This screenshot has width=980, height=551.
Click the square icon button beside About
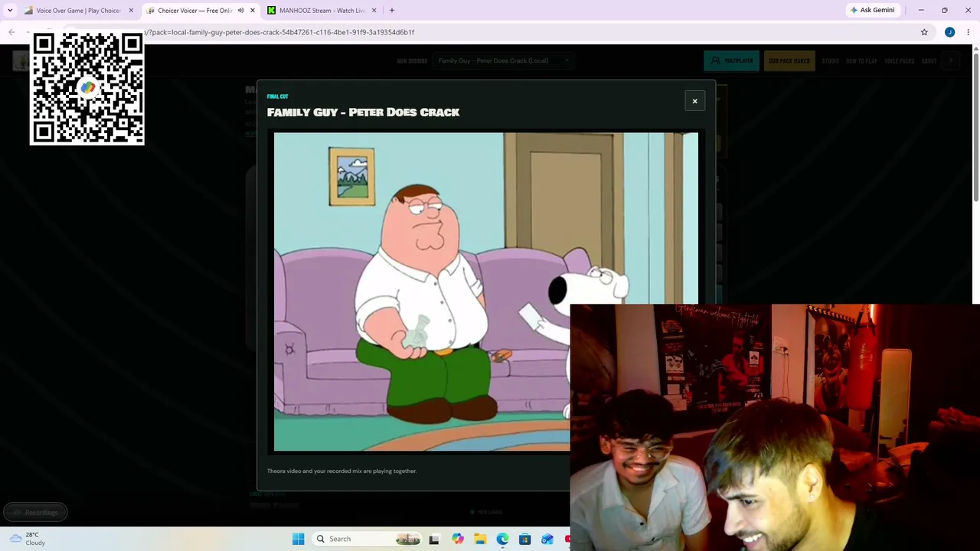[x=951, y=60]
